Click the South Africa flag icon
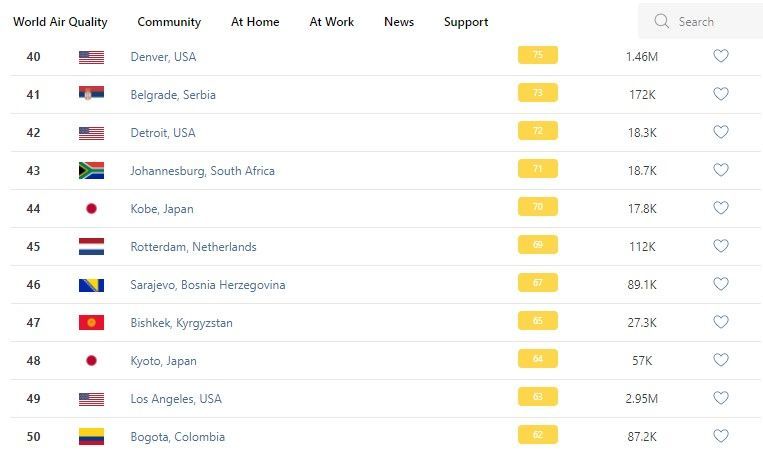Image resolution: width=763 pixels, height=467 pixels. [x=91, y=171]
